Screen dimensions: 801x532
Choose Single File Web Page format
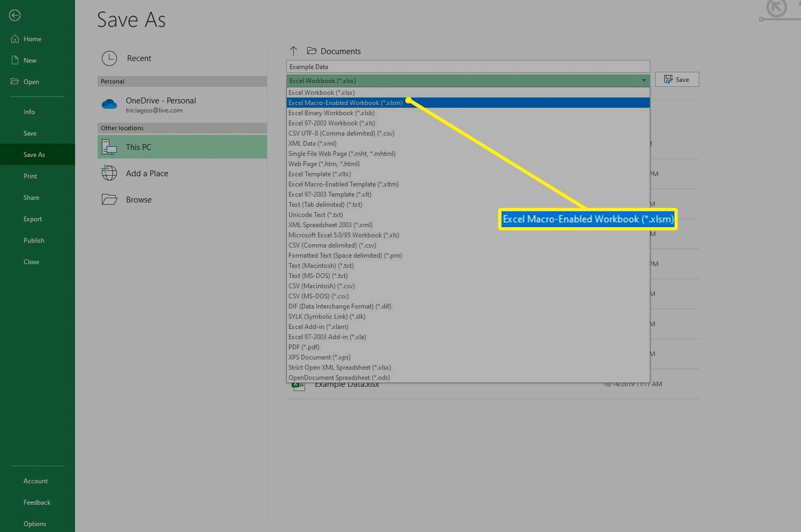[x=468, y=154]
